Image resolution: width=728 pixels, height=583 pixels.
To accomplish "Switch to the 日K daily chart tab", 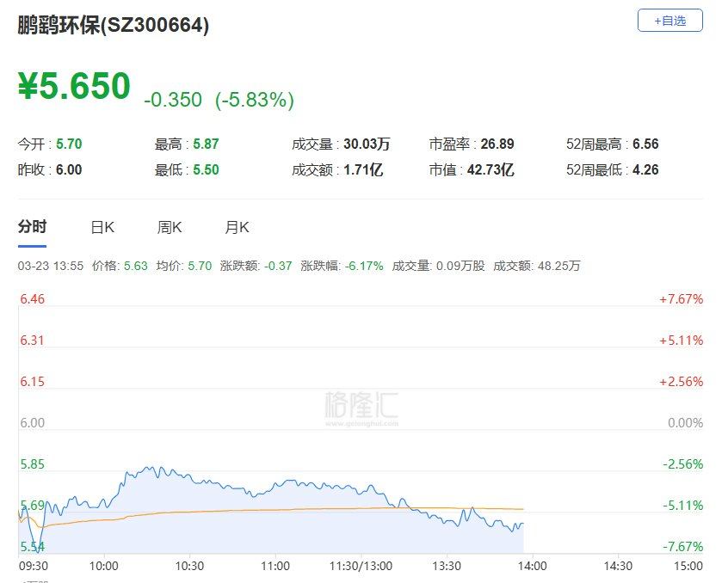I will [102, 227].
